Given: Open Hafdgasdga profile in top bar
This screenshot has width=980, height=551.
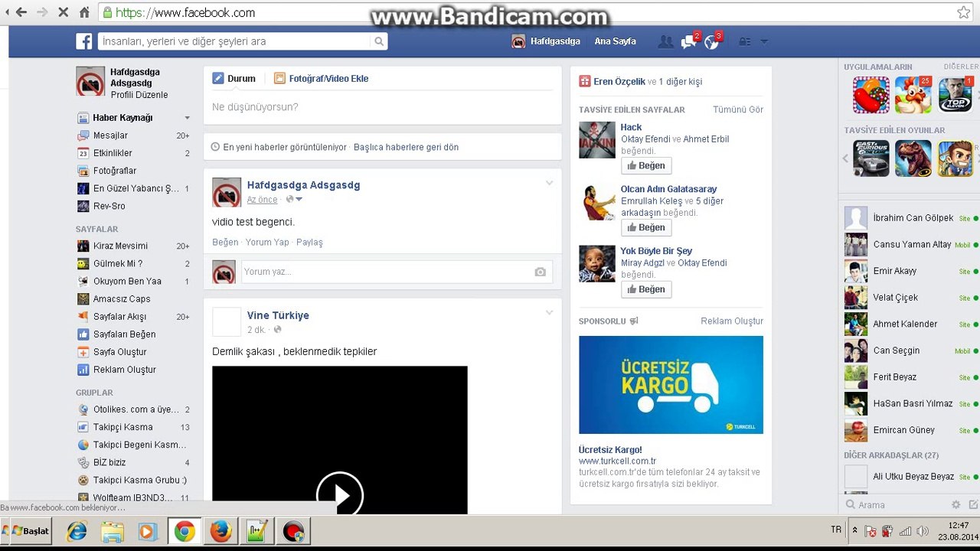Looking at the screenshot, I should point(547,41).
